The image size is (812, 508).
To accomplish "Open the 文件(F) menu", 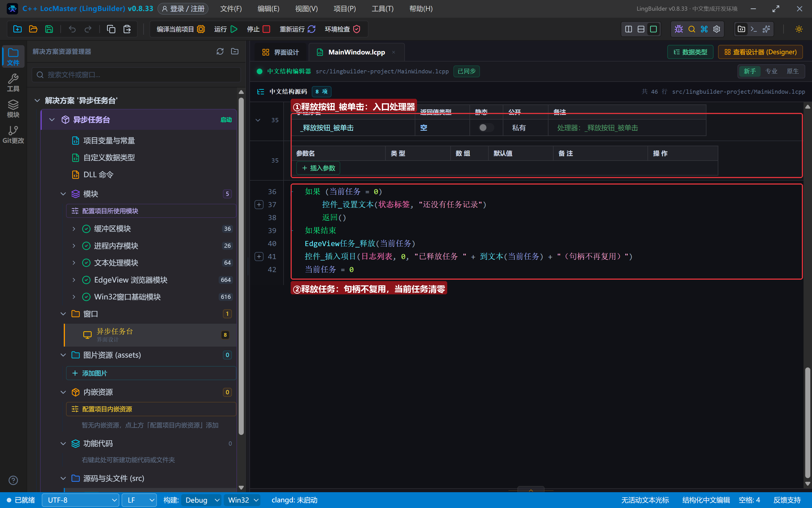I will point(231,9).
